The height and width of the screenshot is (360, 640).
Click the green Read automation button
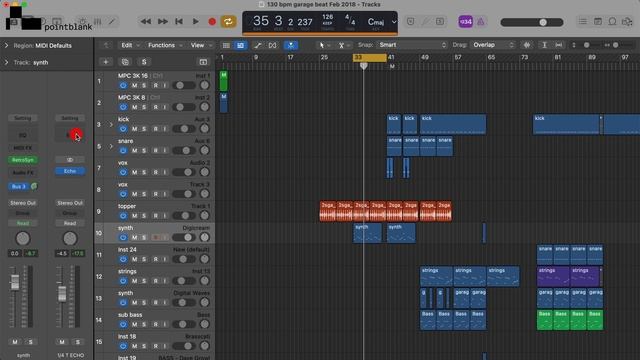(23, 223)
